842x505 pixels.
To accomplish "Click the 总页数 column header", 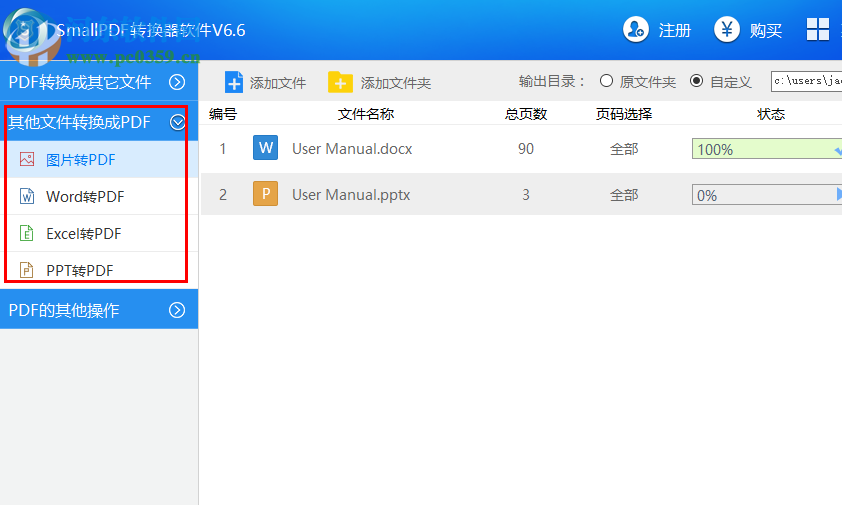I will [526, 114].
